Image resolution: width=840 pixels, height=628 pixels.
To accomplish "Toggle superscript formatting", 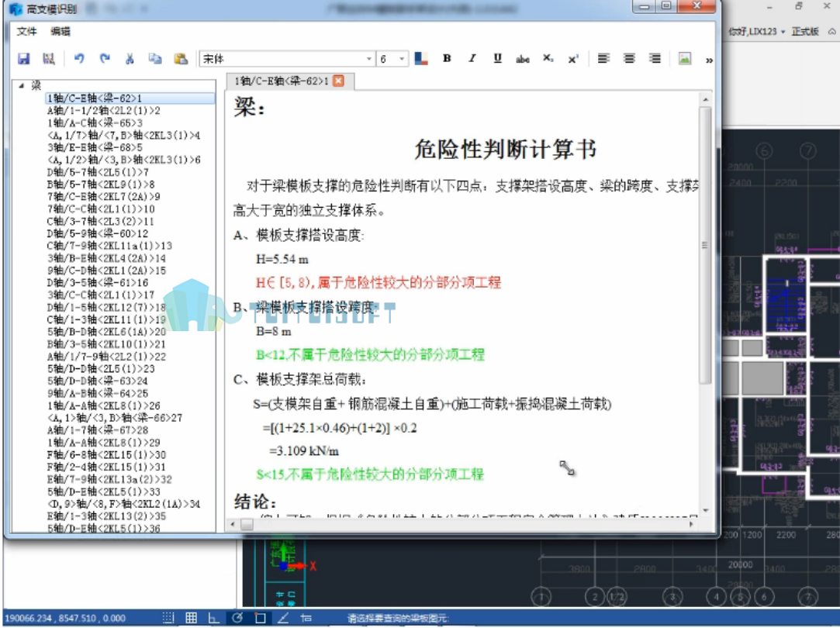I will tap(573, 58).
